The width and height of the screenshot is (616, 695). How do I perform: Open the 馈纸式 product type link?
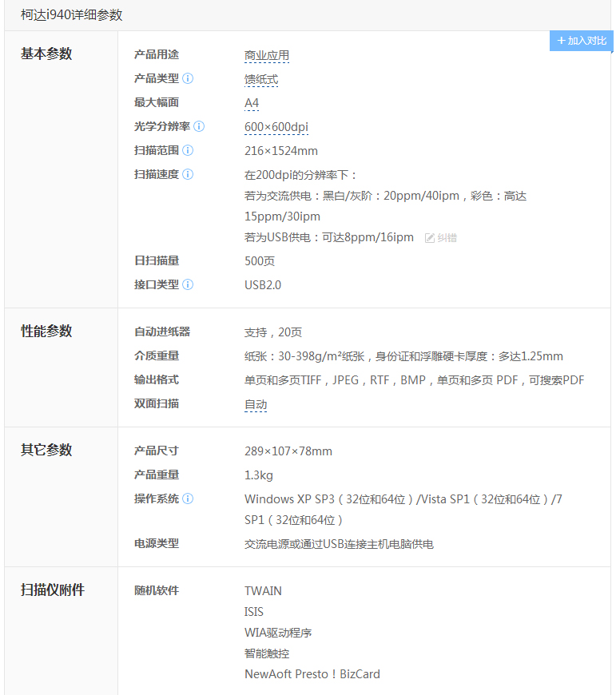coord(261,79)
